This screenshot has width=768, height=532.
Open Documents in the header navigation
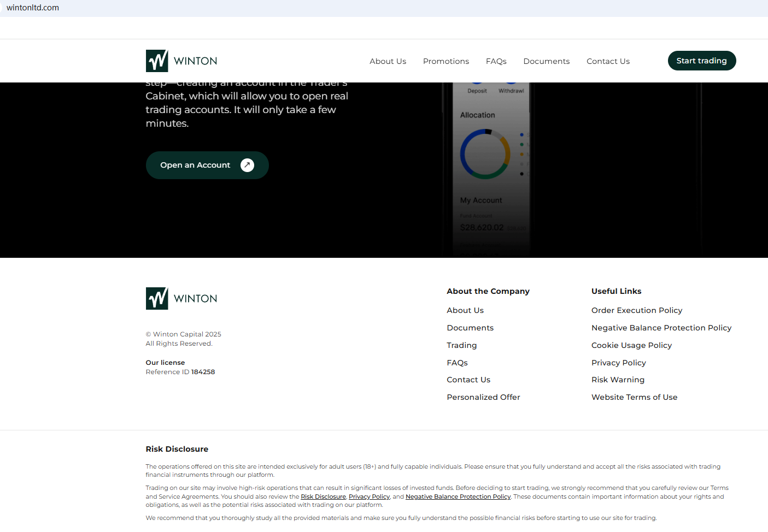tap(546, 61)
